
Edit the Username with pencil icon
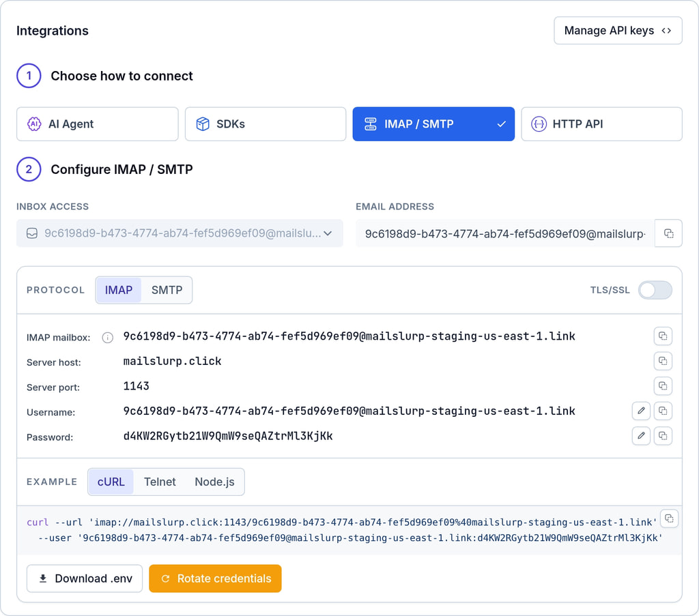click(x=641, y=411)
